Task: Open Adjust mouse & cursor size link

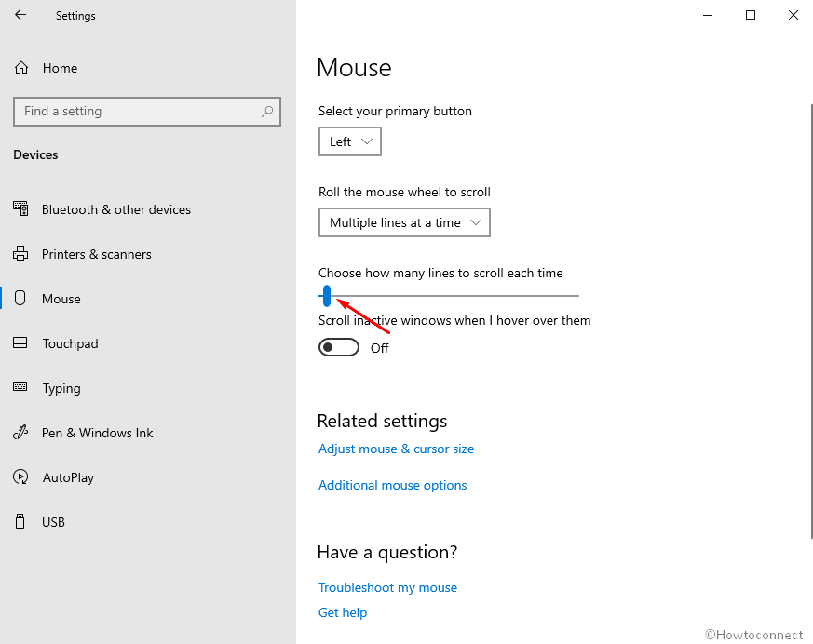Action: tap(396, 449)
